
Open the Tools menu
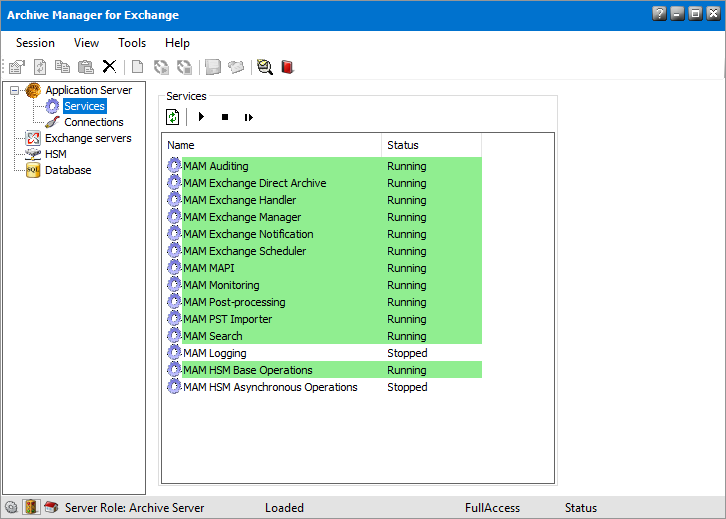[x=132, y=43]
